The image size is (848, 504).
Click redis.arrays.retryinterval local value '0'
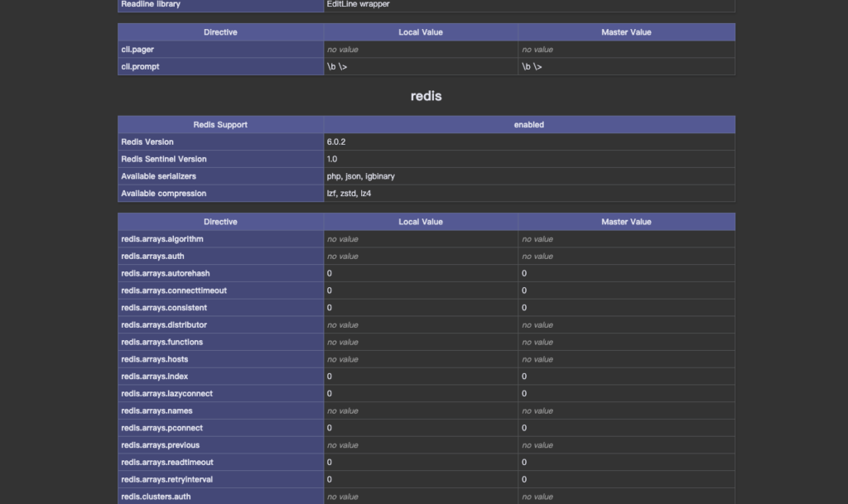[330, 480]
